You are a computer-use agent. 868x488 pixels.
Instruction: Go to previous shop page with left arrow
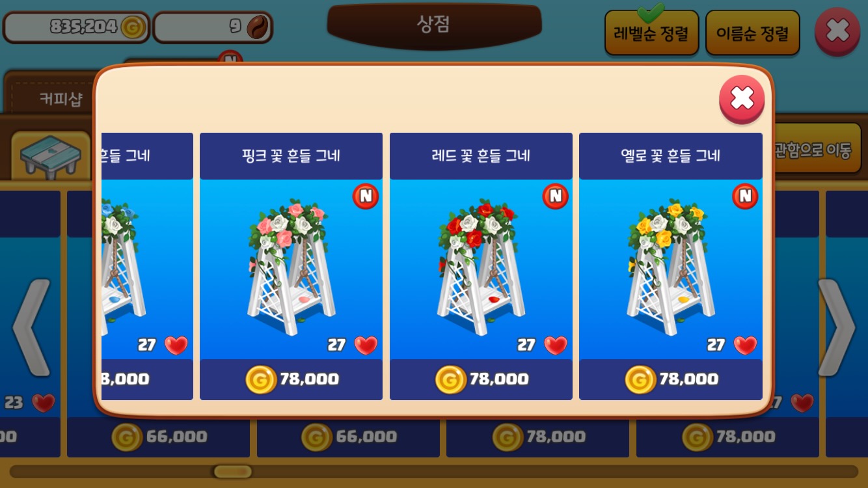[x=31, y=327]
